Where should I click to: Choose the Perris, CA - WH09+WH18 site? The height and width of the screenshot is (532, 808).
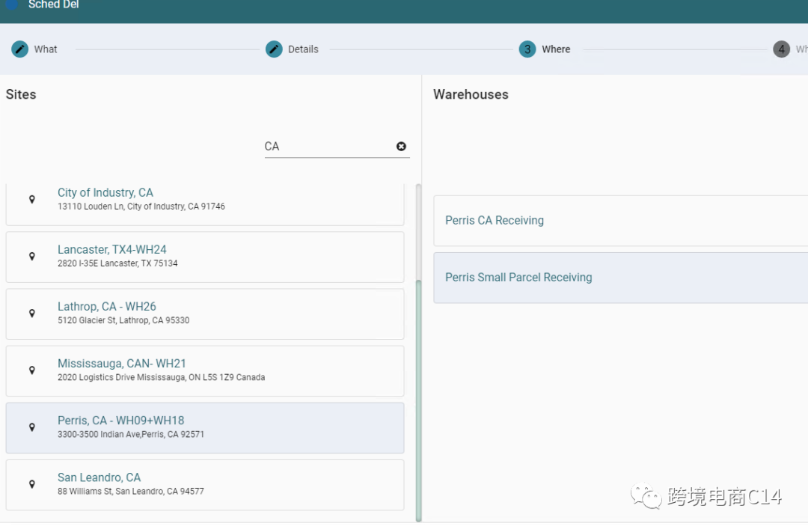tap(120, 421)
